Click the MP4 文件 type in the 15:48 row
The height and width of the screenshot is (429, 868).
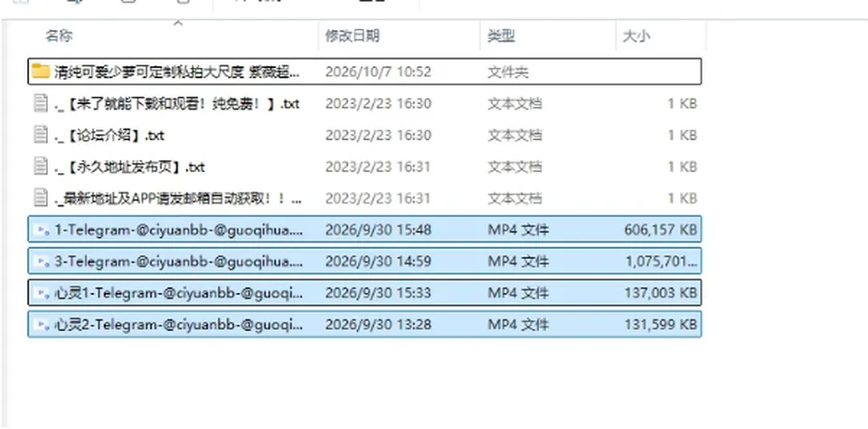tap(518, 230)
